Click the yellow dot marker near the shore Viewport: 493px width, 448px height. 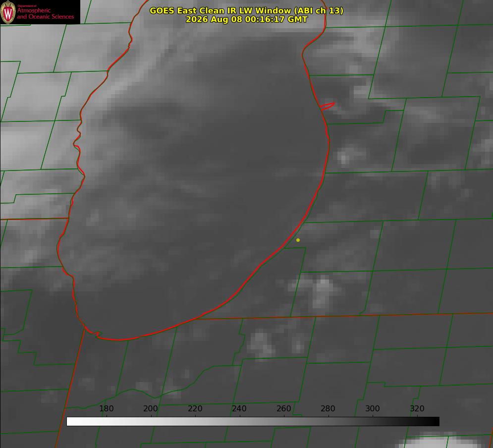click(x=298, y=240)
